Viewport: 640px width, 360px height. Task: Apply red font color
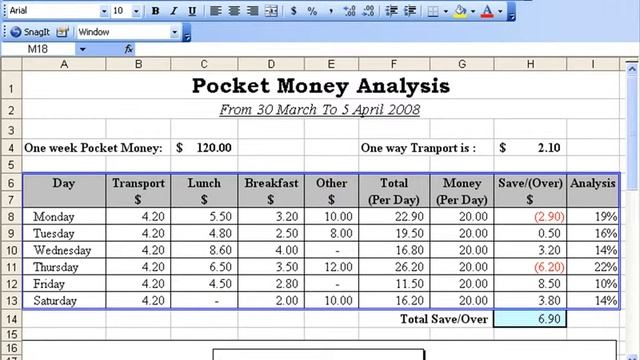pos(487,11)
